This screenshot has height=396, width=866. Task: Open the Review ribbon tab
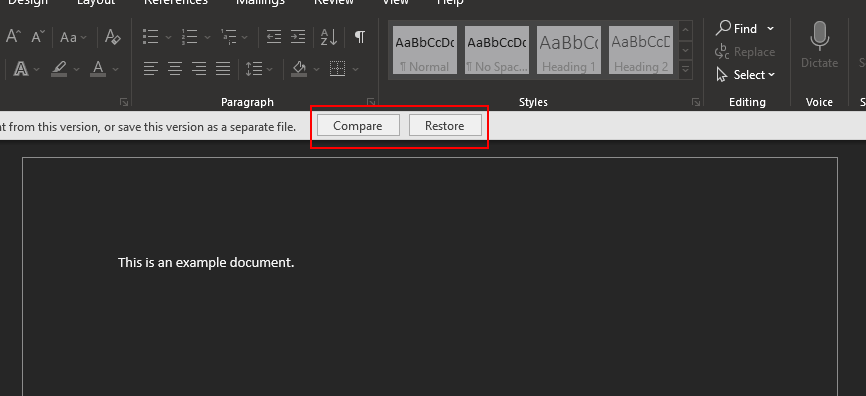334,2
